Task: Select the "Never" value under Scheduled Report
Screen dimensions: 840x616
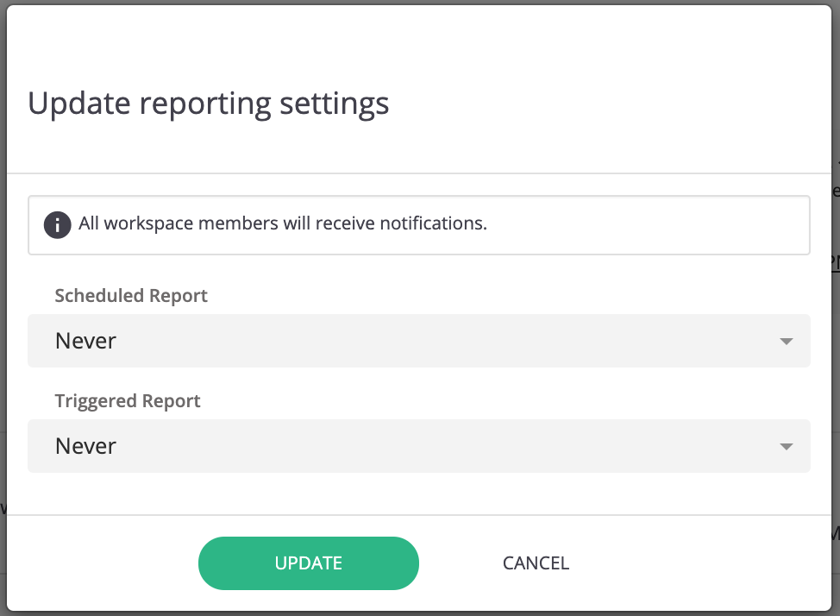Action: tap(85, 341)
